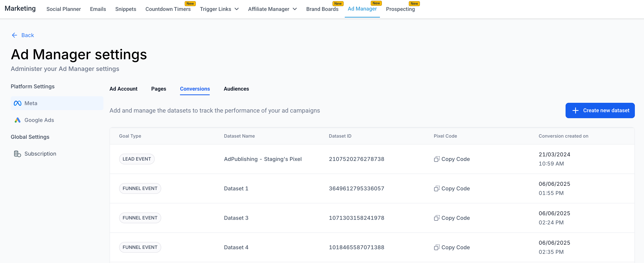Screen dimensions: 644x263
Task: Click the time 01:55 PM
Action: [551, 193]
